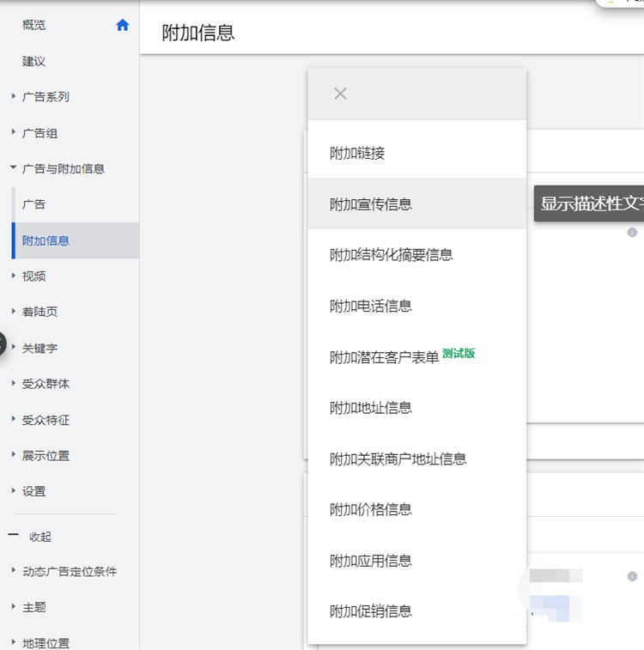Expand the 地理位置 section arrow

click(13, 642)
